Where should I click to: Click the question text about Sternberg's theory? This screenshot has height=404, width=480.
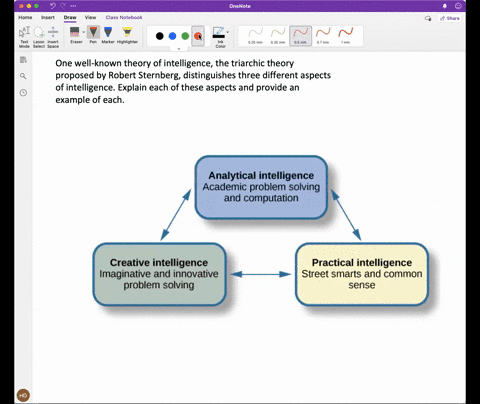(193, 81)
